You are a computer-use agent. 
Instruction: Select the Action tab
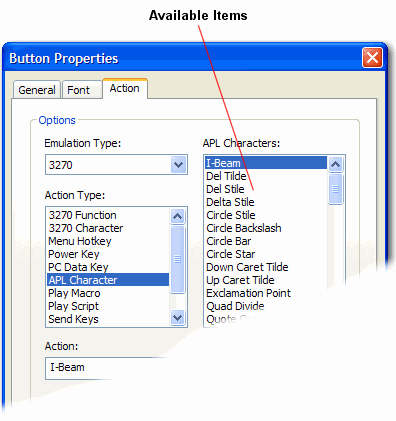(125, 88)
